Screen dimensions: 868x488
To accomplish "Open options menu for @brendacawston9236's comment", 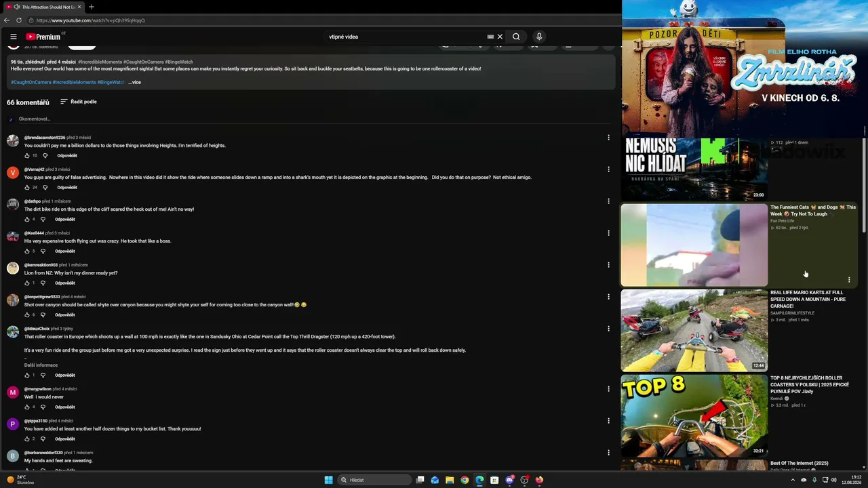I will [x=608, y=138].
